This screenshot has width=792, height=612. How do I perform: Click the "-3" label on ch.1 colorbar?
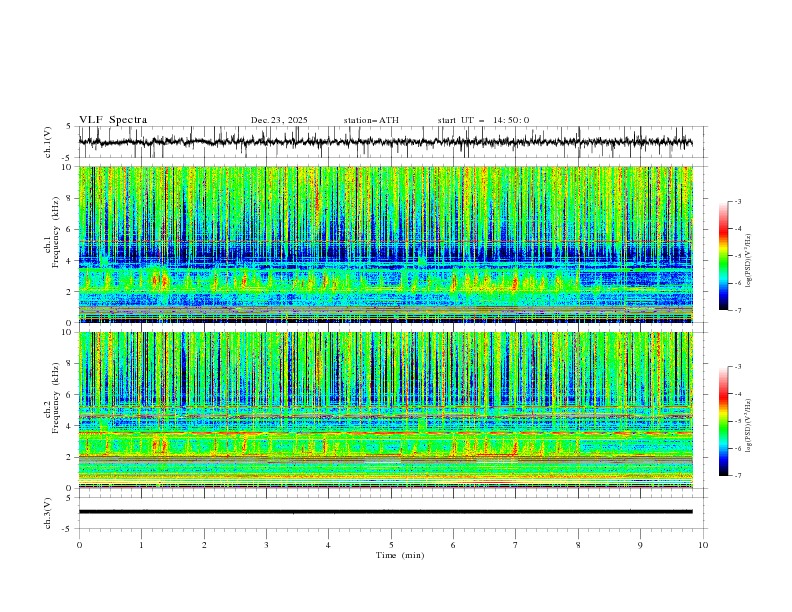739,202
